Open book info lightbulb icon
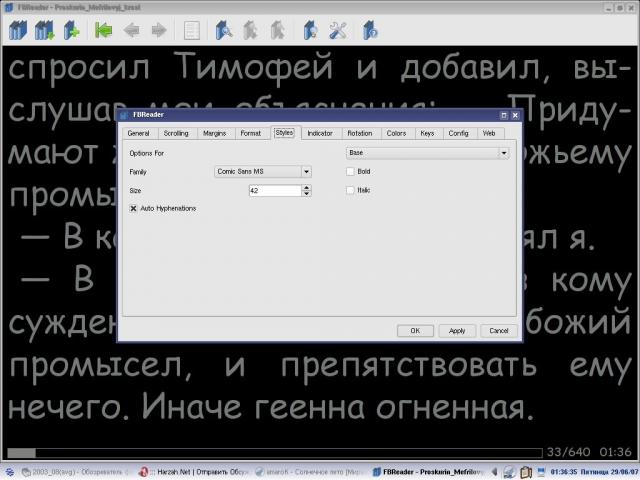This screenshot has height=480, width=640. [x=310, y=30]
